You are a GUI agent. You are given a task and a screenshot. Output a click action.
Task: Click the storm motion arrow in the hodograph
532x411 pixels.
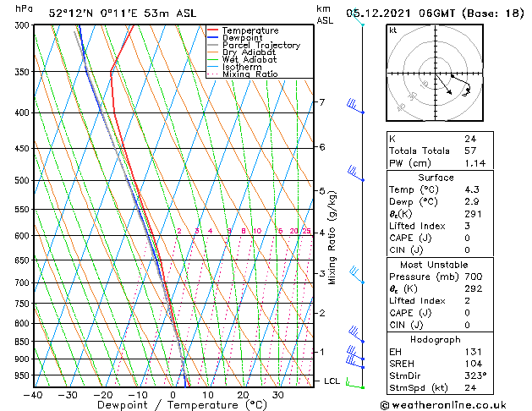pyautogui.click(x=444, y=84)
